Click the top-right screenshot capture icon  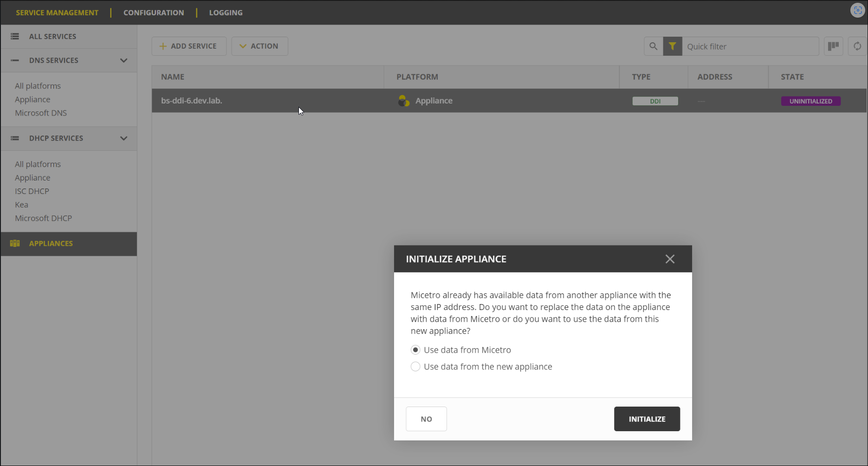pyautogui.click(x=857, y=10)
